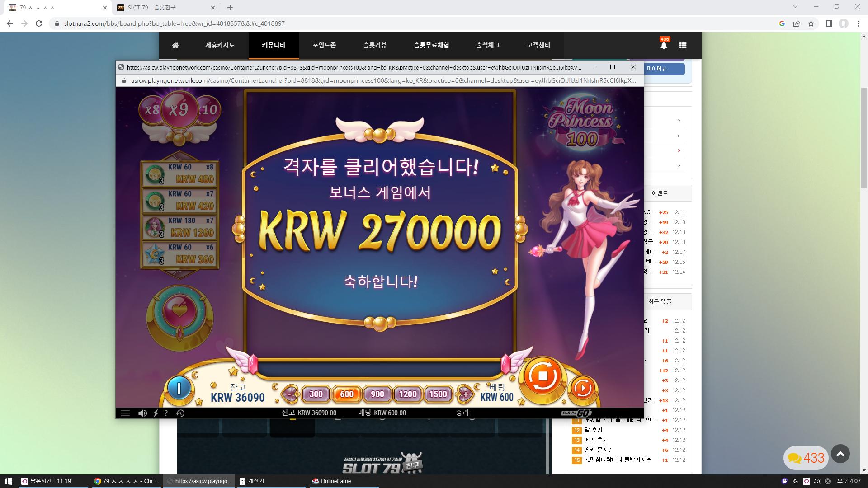Viewport: 868px width, 488px height.
Task: Stop the spin with the orange button
Action: [542, 376]
